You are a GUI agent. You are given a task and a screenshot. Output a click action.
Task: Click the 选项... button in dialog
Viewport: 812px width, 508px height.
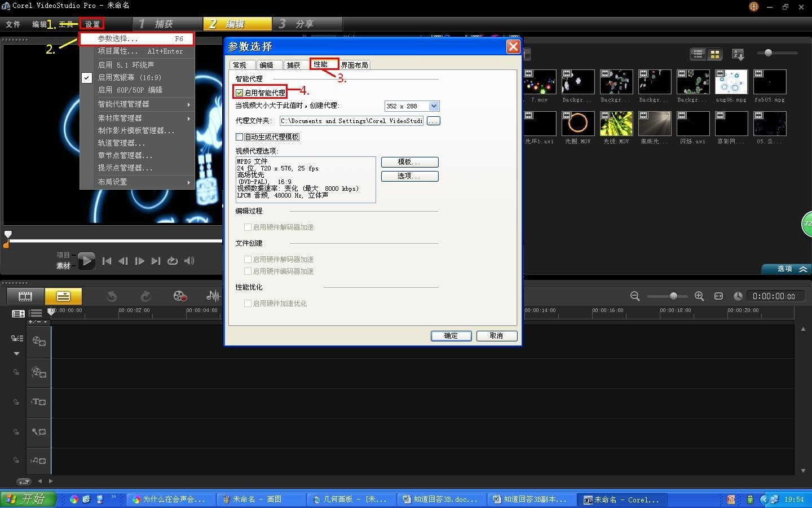pyautogui.click(x=409, y=176)
